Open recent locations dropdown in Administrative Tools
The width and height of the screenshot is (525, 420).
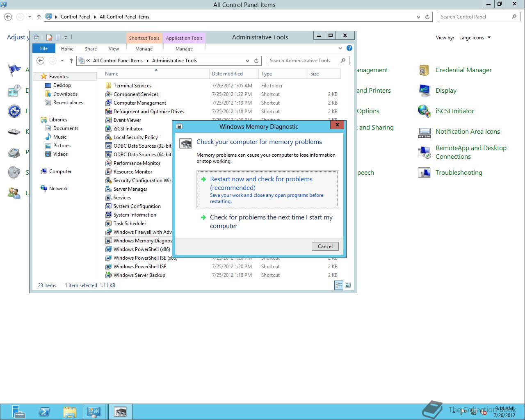(x=62, y=61)
